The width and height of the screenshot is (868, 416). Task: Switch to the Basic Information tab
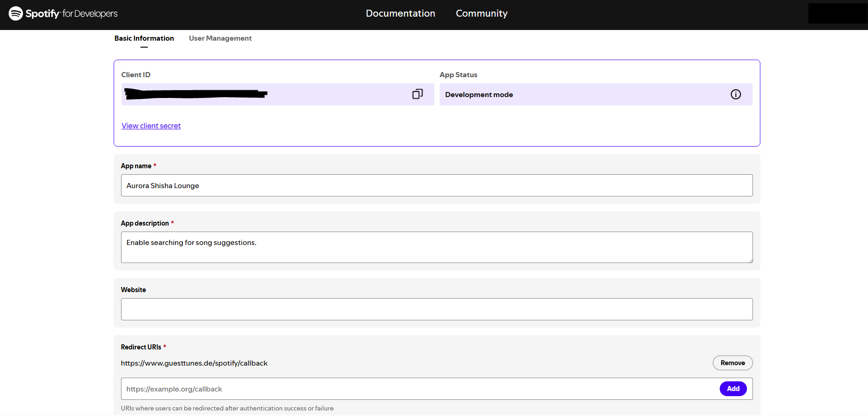[144, 38]
